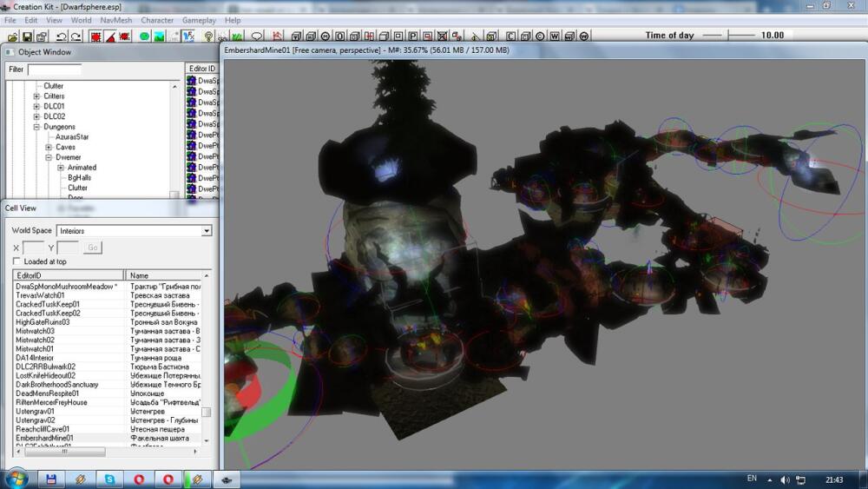Viewport: 868px width, 489px height.
Task: Click the square icon marked P
Action: pyautogui.click(x=413, y=36)
